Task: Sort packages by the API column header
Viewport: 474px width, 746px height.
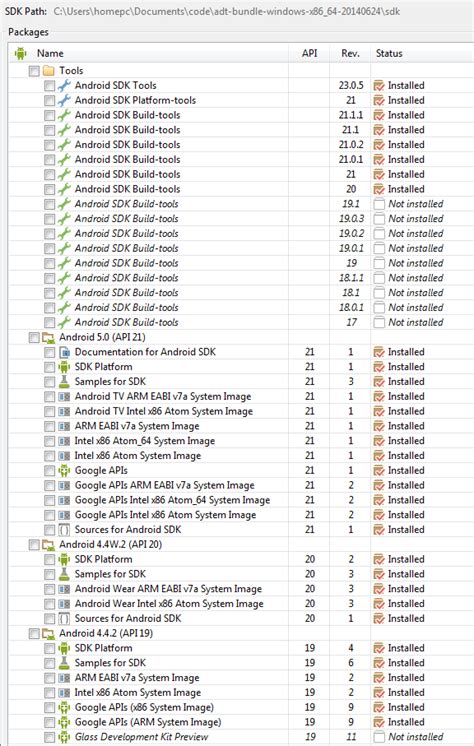Action: 309,53
